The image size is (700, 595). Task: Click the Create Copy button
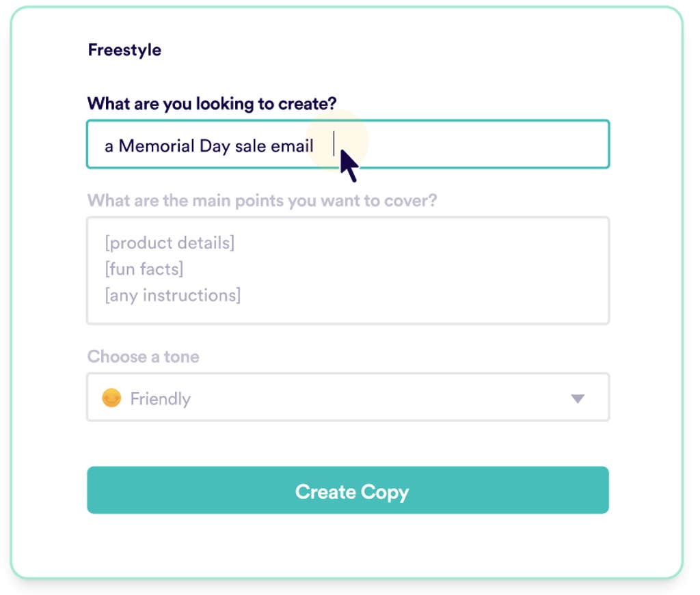point(347,490)
